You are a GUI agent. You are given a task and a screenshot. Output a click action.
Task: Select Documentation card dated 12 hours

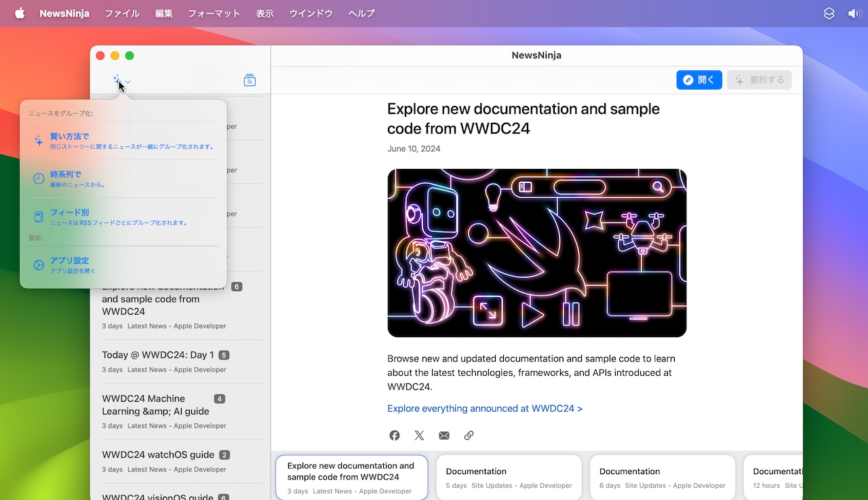click(774, 478)
